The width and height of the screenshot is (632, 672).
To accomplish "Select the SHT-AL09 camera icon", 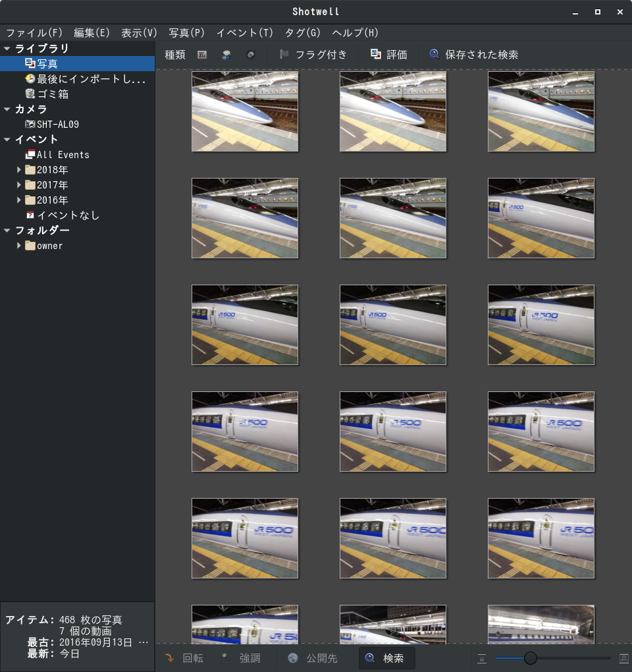I will pyautogui.click(x=30, y=125).
